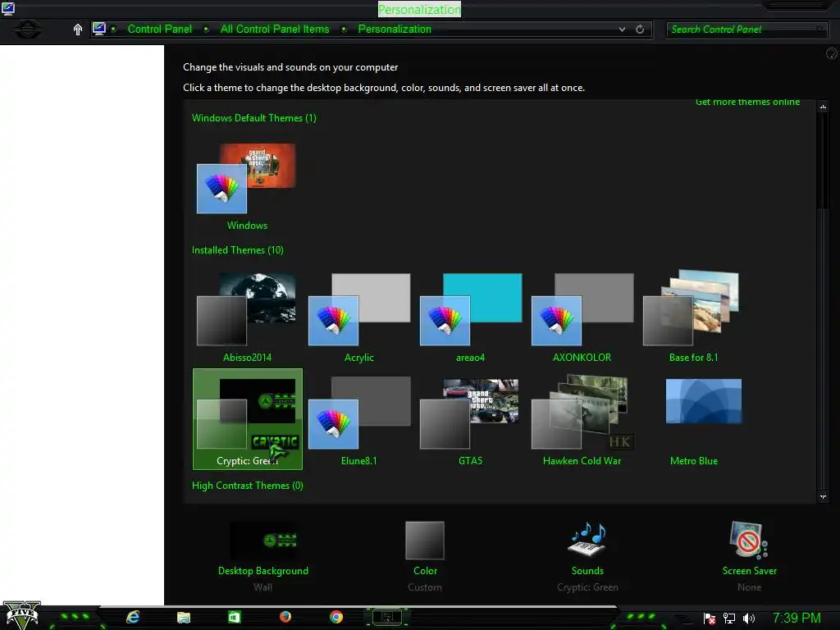Click the active Personalization taskbar button
The height and width of the screenshot is (630, 840).
387,617
